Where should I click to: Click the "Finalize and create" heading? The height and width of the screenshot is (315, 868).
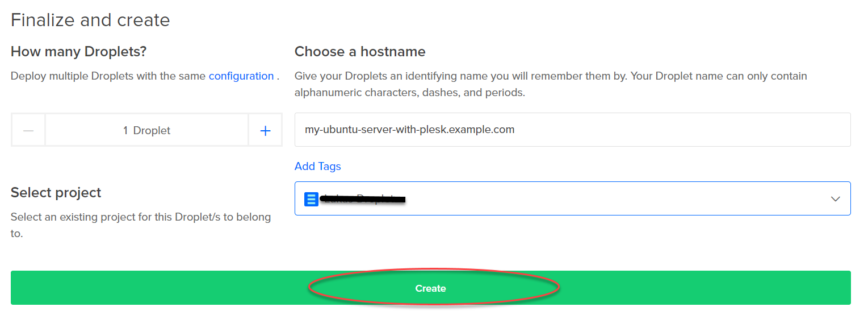point(90,20)
